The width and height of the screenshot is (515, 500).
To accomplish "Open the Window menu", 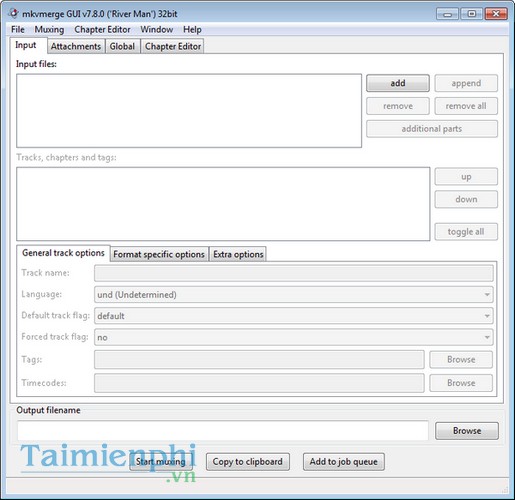I will click(157, 29).
